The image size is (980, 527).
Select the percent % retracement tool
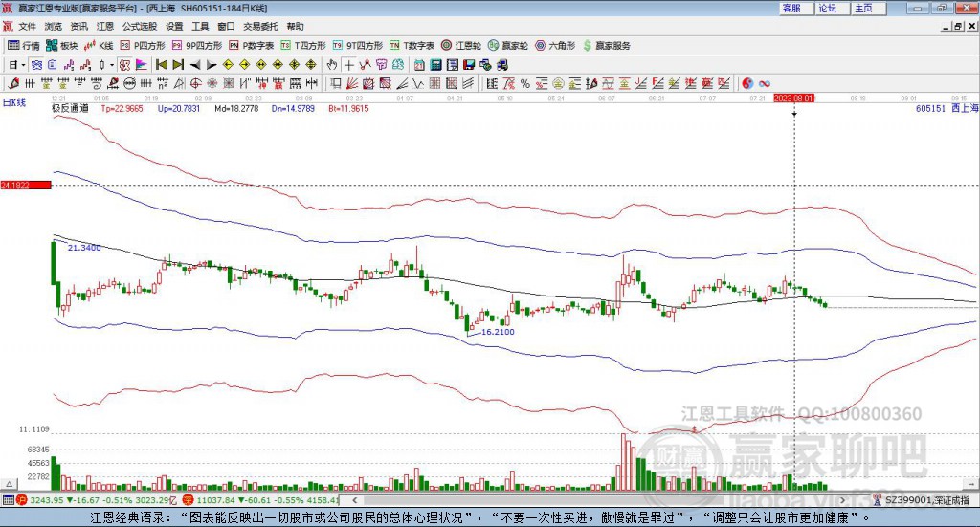click(x=525, y=83)
